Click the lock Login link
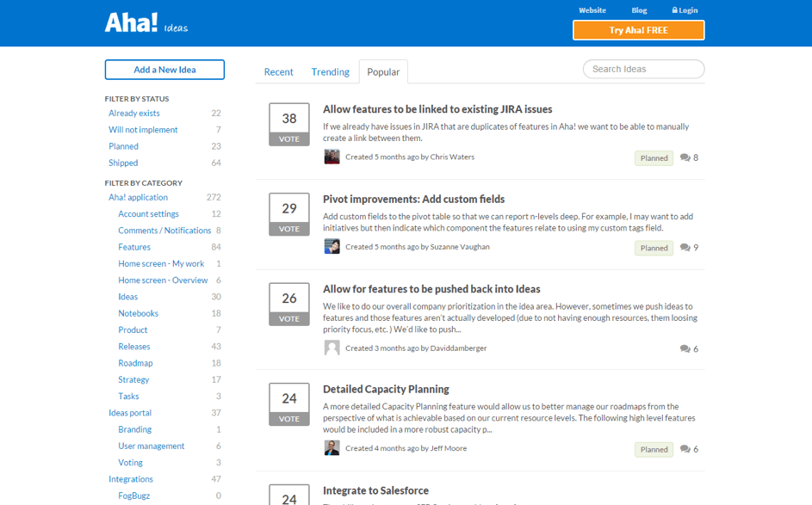Image resolution: width=812 pixels, height=505 pixels. coord(685,10)
